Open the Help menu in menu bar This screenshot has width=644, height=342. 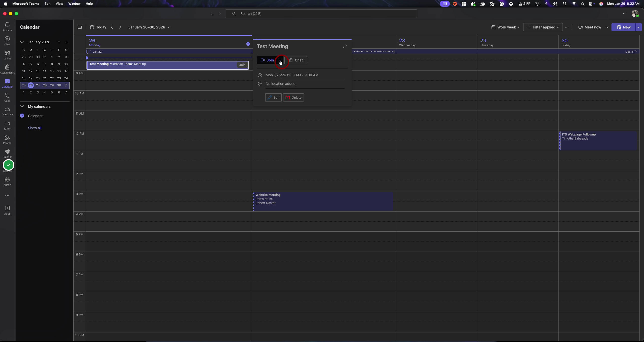pos(89,4)
